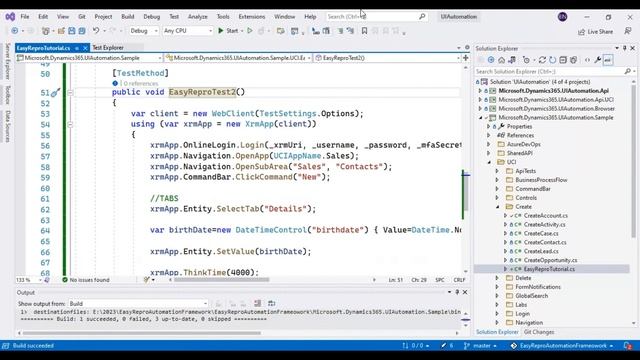Open the Analyze menu
Screen dimensions: 640x360
(198, 17)
